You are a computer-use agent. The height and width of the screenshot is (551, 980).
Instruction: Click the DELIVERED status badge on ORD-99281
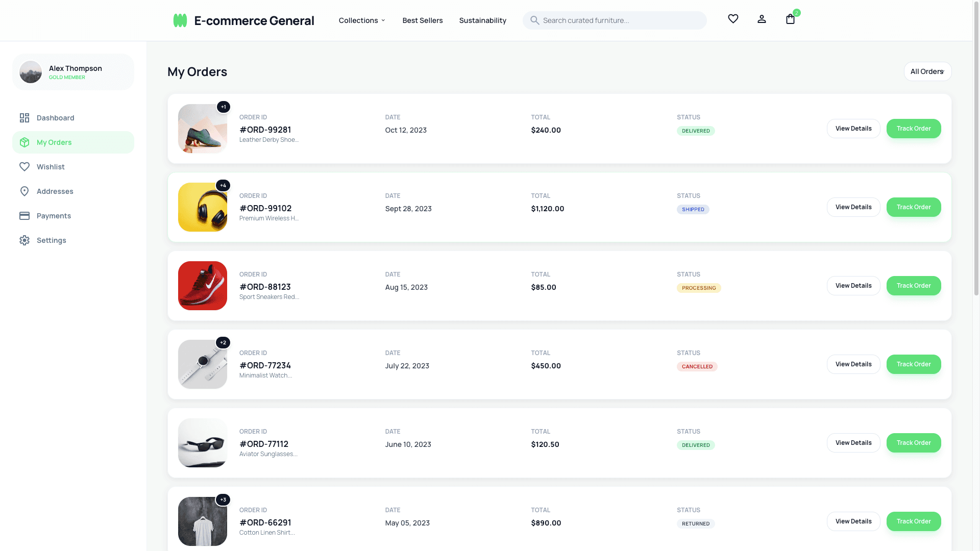coord(696,131)
